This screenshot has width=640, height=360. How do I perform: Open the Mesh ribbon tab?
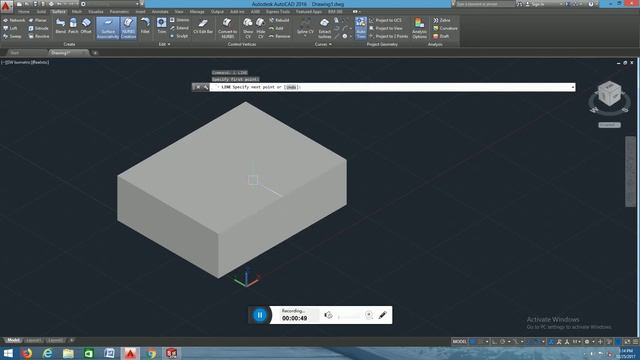point(77,12)
